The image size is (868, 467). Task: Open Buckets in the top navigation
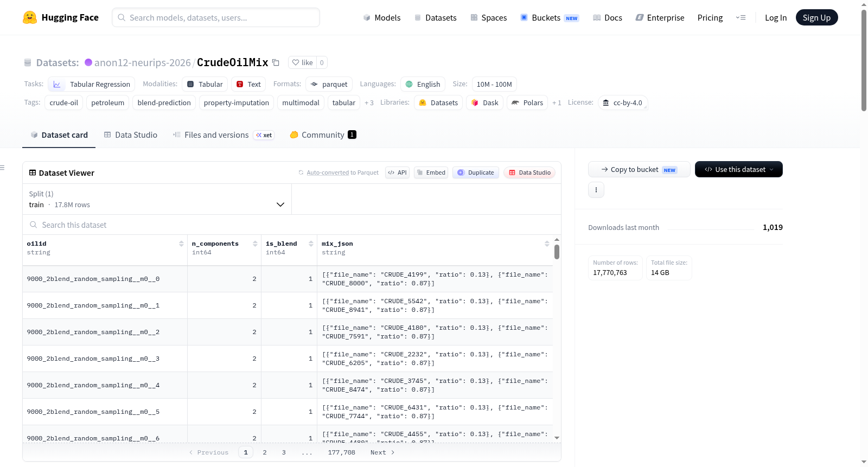(550, 17)
